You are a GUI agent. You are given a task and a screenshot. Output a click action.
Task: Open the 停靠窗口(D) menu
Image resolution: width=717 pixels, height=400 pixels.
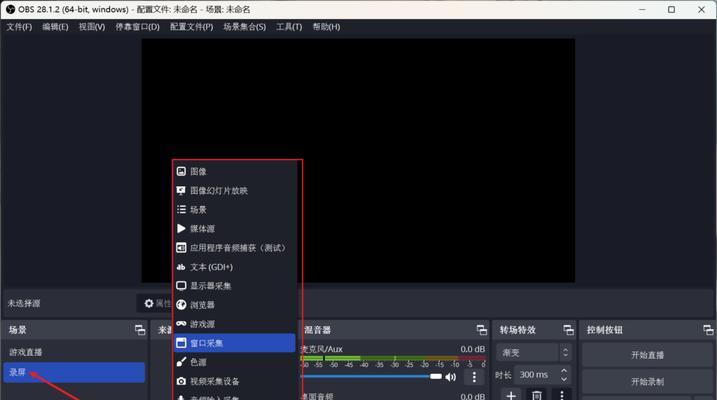[137, 27]
